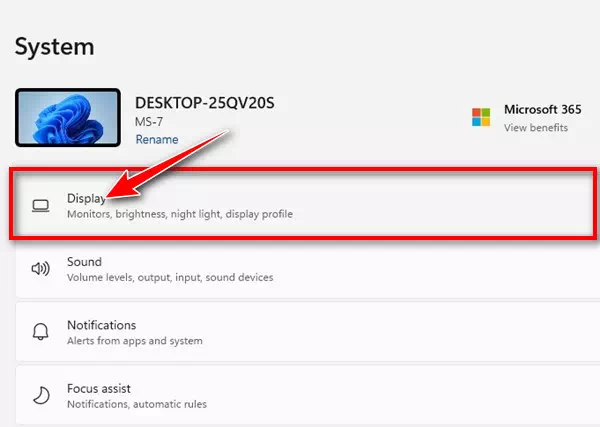Click the MS-7 model text
600x427 pixels.
(149, 122)
